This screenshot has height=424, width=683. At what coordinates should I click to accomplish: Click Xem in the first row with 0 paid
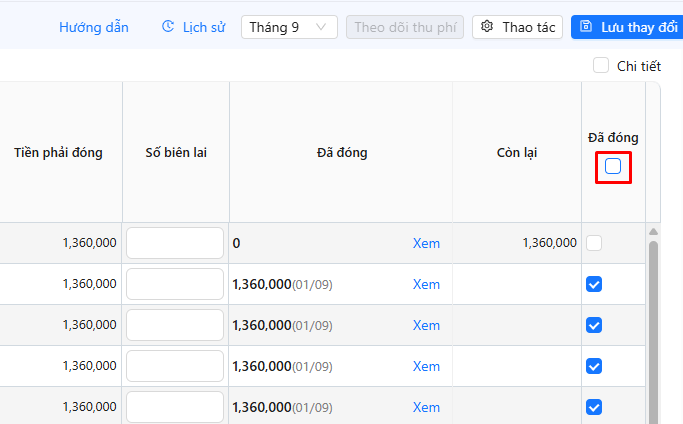426,243
